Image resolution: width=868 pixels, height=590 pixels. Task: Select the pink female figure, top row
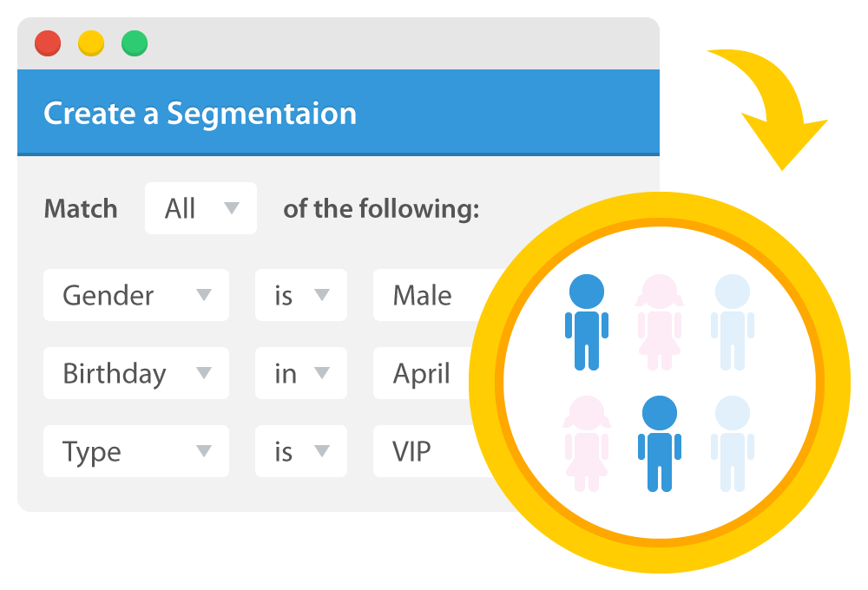[660, 321]
